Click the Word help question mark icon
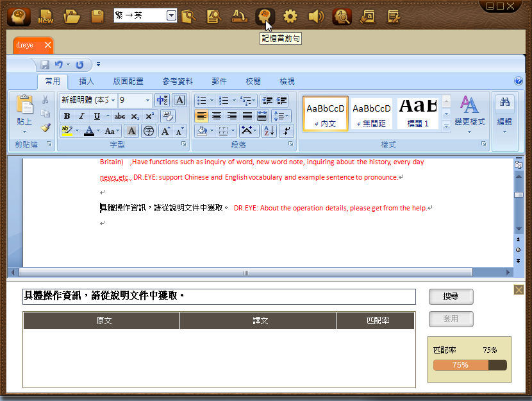This screenshot has height=401, width=532. click(518, 81)
